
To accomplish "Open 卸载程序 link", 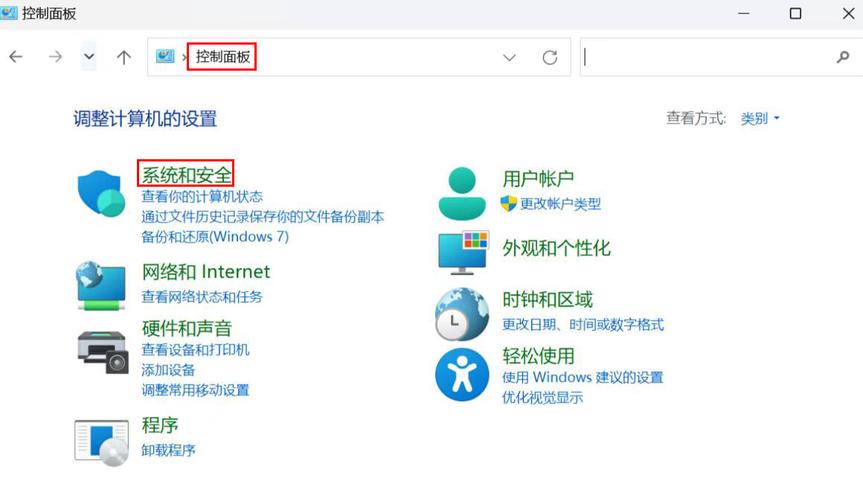I will pyautogui.click(x=168, y=450).
